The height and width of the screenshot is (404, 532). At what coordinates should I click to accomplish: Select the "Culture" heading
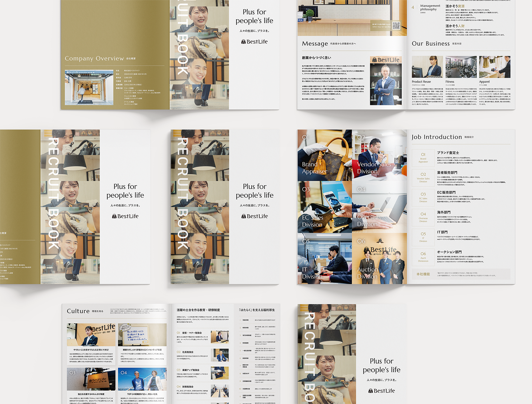pos(78,311)
